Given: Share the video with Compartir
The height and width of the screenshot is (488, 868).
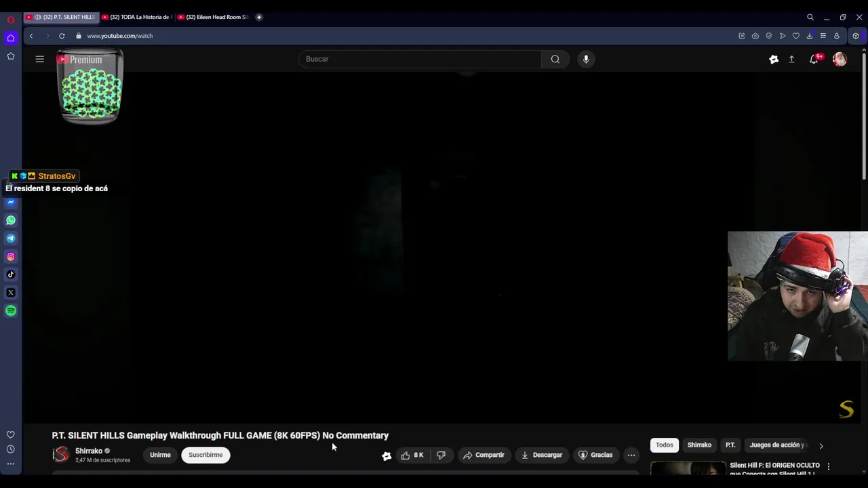Looking at the screenshot, I should click(x=484, y=455).
